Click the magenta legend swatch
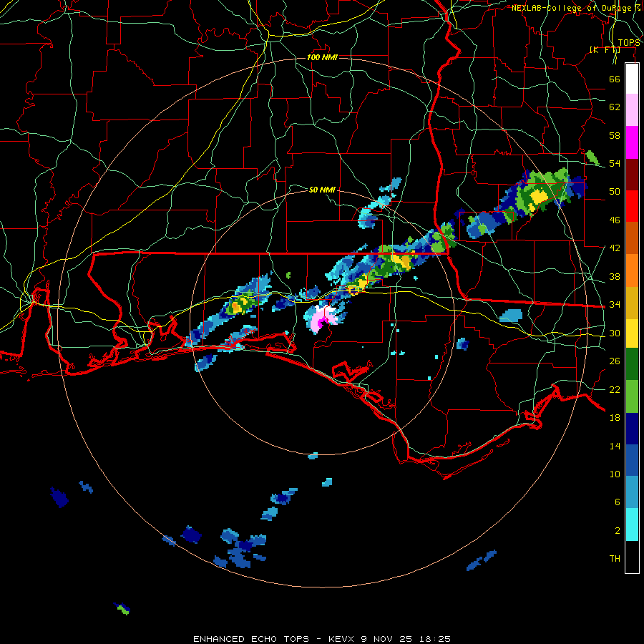644x644 pixels. (x=632, y=142)
